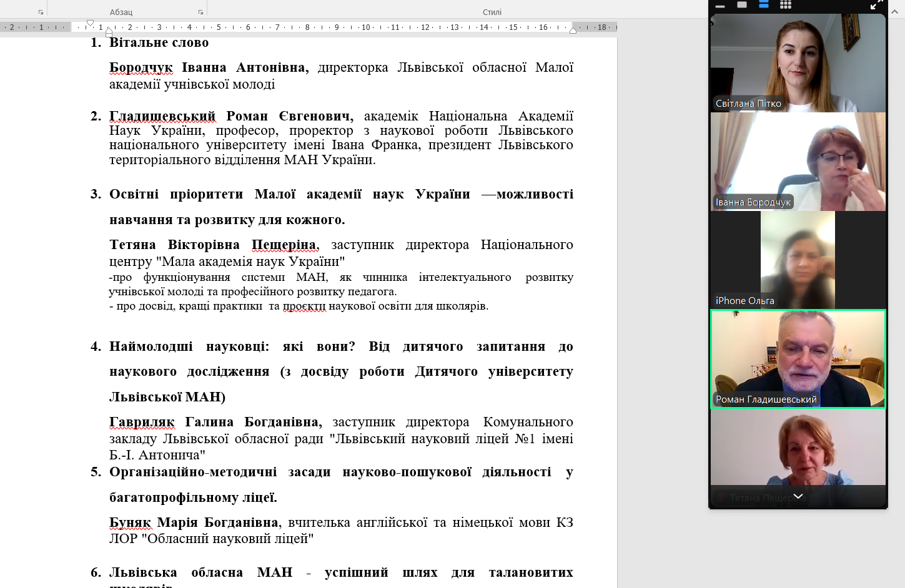The image size is (905, 588).
Task: Click the first-line indent marker on the ruler
Action: tap(90, 23)
